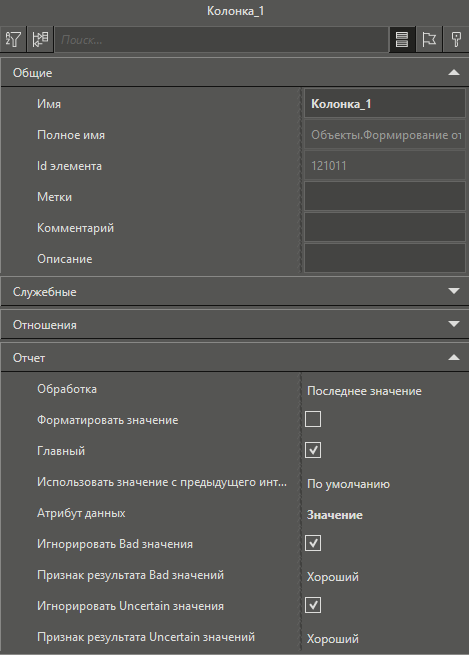Toggle the Игнорировать Uncertain значения checkbox
The height and width of the screenshot is (655, 469).
(x=313, y=605)
